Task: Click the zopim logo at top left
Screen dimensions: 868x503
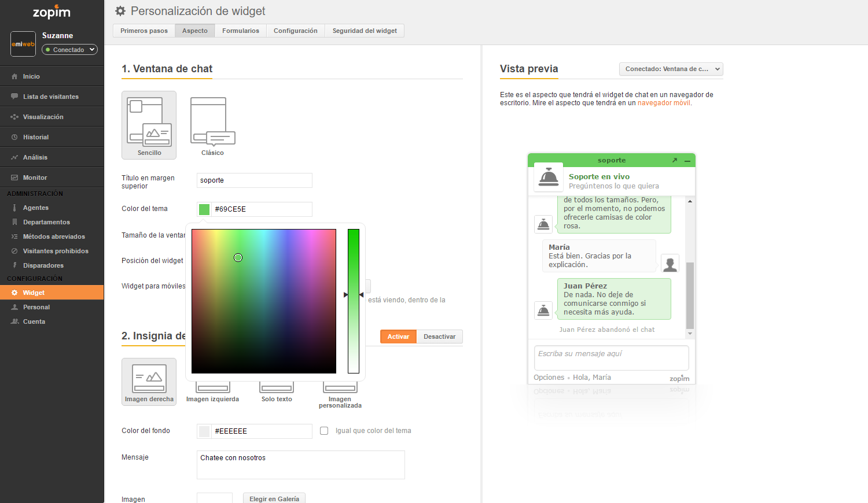Action: [x=52, y=12]
